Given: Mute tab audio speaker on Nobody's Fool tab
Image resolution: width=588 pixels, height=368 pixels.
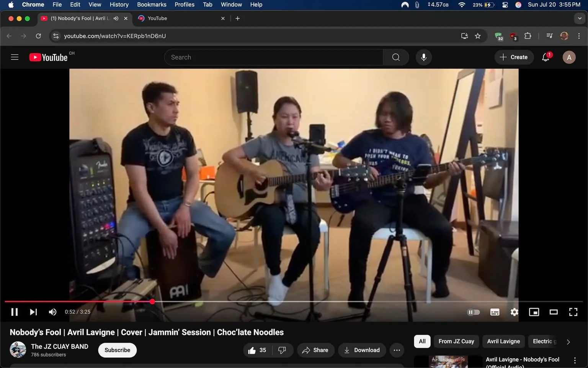Looking at the screenshot, I should pyautogui.click(x=116, y=18).
